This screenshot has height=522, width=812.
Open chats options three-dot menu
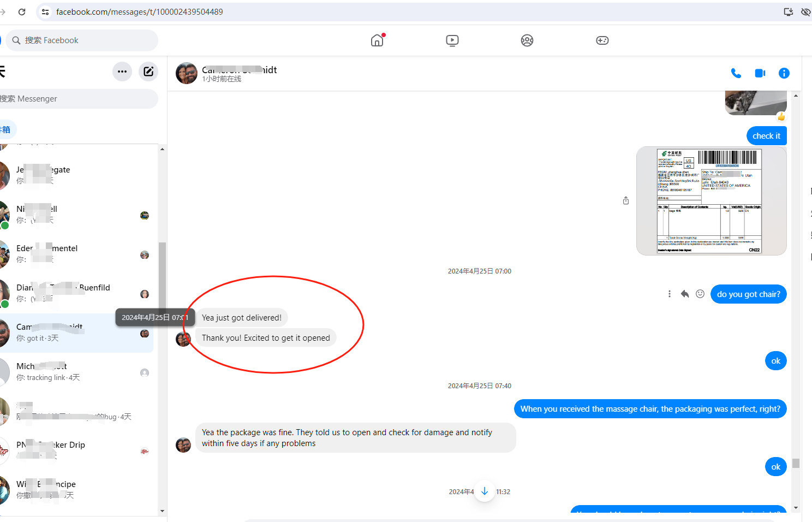click(x=122, y=72)
